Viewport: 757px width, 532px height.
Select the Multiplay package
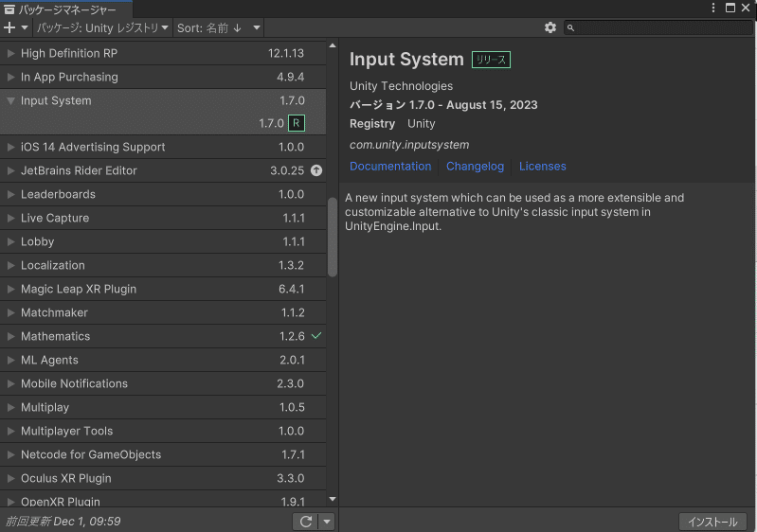click(x=163, y=407)
